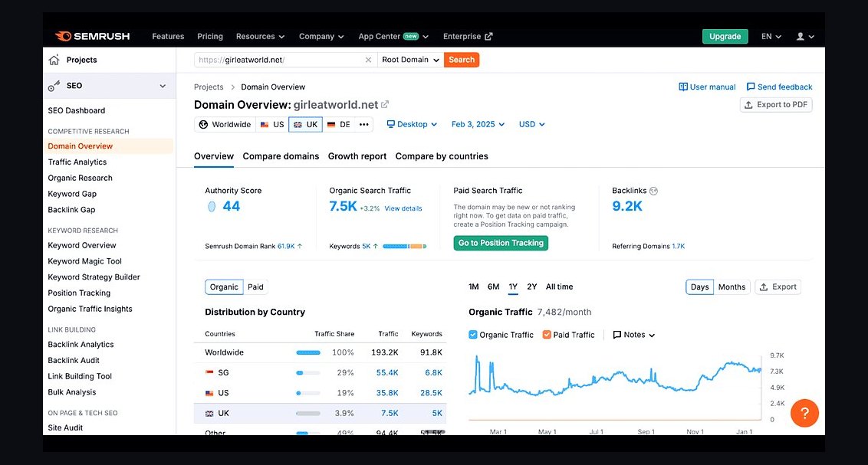Image resolution: width=868 pixels, height=465 pixels.
Task: Open Backlink Audit in sidebar
Action: click(74, 361)
